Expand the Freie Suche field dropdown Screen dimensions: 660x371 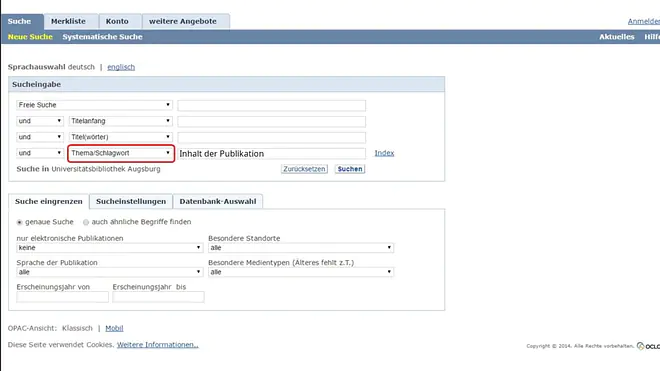tap(94, 105)
